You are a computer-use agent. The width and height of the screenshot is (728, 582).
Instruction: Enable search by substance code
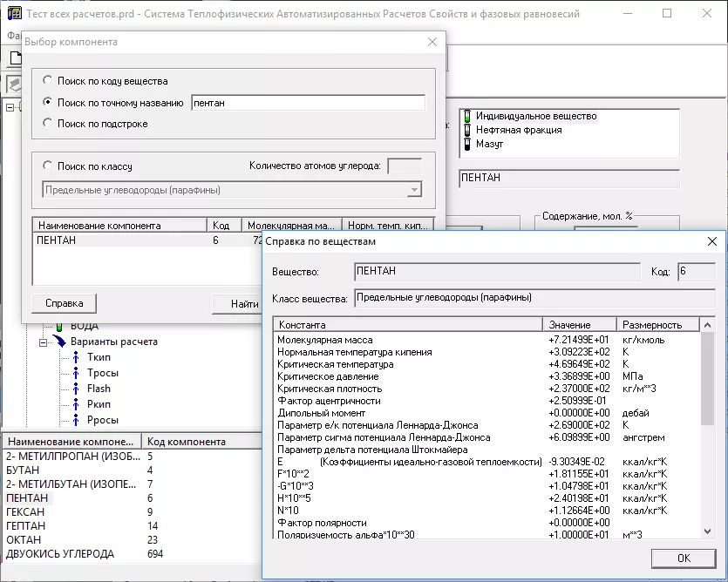coord(48,81)
